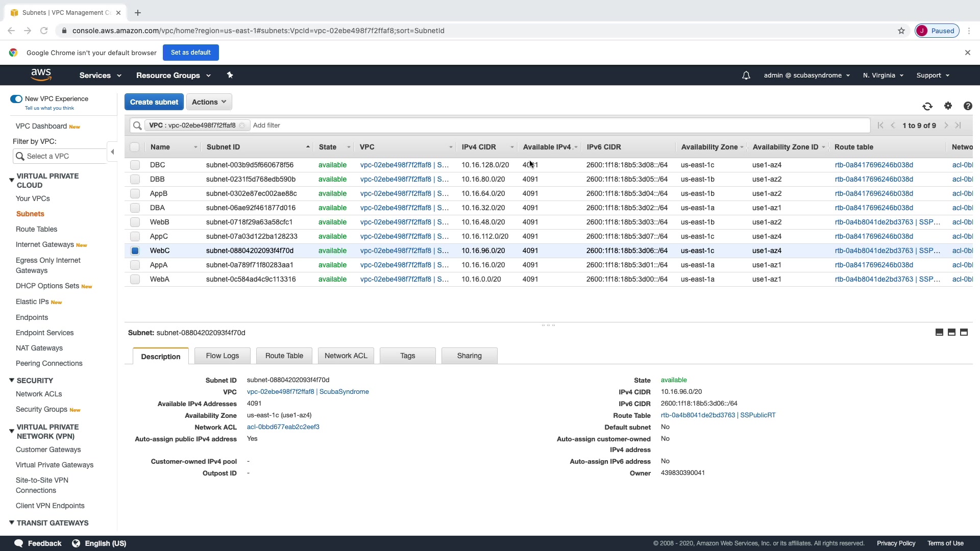The width and height of the screenshot is (980, 551).
Task: Open Route Tables in sidebar
Action: (36, 229)
